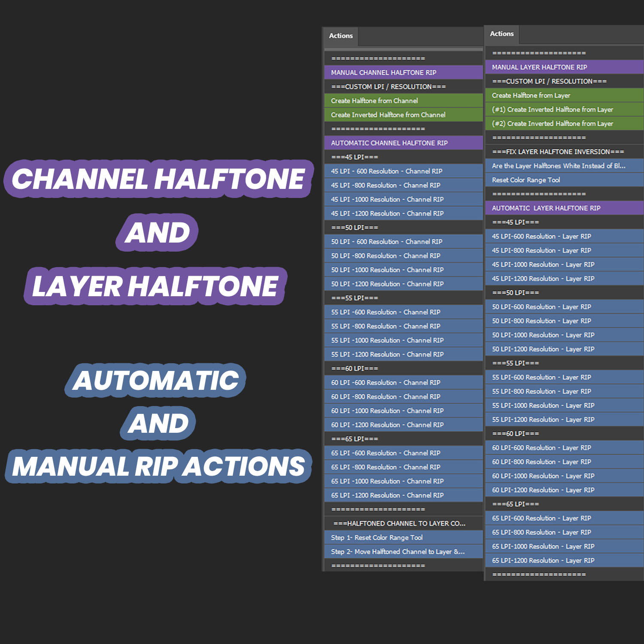Select ===CUSTOM LPI / RESOLUTION=== in channel panel
The width and height of the screenshot is (644, 644).
click(x=404, y=87)
